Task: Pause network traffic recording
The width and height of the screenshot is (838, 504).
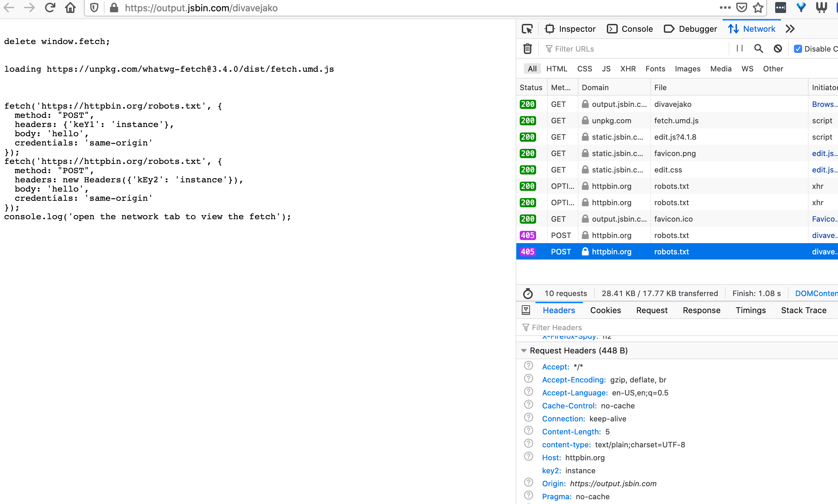Action: [739, 48]
